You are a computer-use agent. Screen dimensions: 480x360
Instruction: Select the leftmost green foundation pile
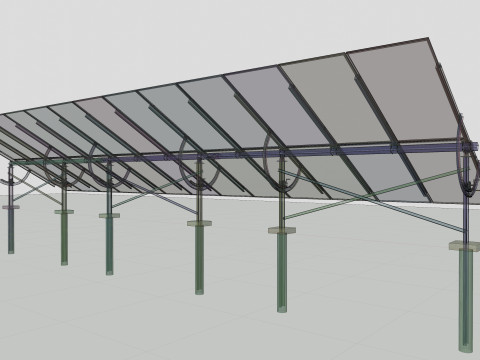pos(11,231)
